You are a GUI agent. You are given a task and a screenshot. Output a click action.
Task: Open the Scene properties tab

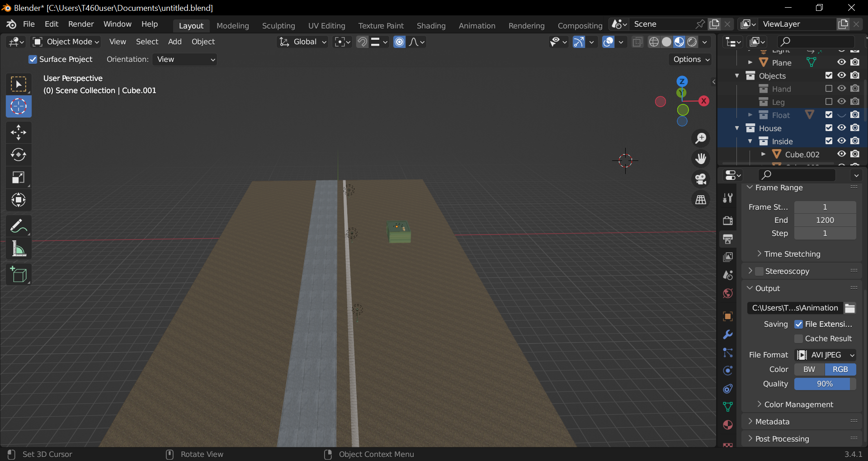click(728, 275)
